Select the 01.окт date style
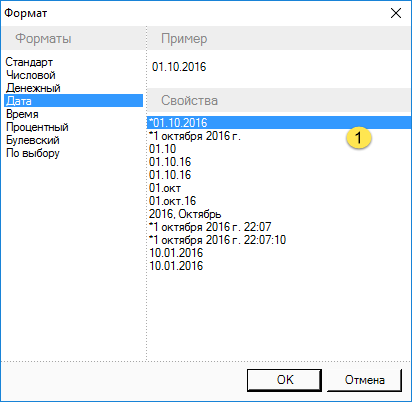The width and height of the screenshot is (412, 402). pyautogui.click(x=165, y=188)
